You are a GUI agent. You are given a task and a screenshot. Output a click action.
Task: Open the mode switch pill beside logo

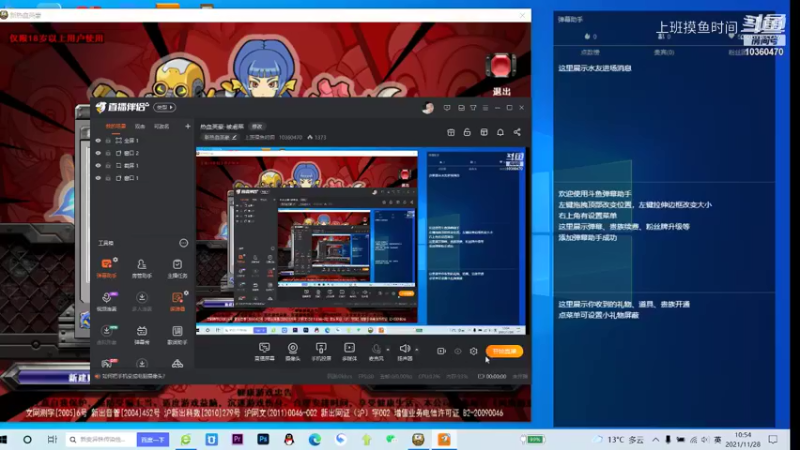click(165, 107)
